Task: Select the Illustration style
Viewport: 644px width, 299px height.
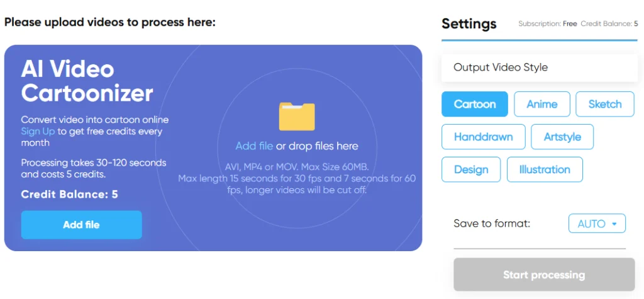Action: [x=544, y=169]
